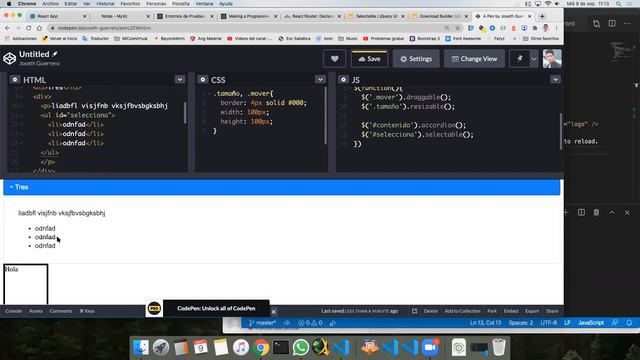
Task: Save the pen
Action: 369,59
